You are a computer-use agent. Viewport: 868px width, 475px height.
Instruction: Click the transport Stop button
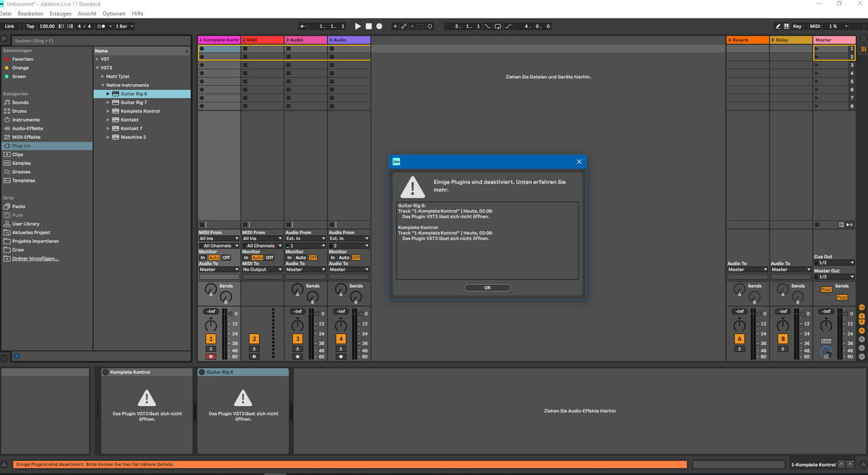tap(369, 26)
